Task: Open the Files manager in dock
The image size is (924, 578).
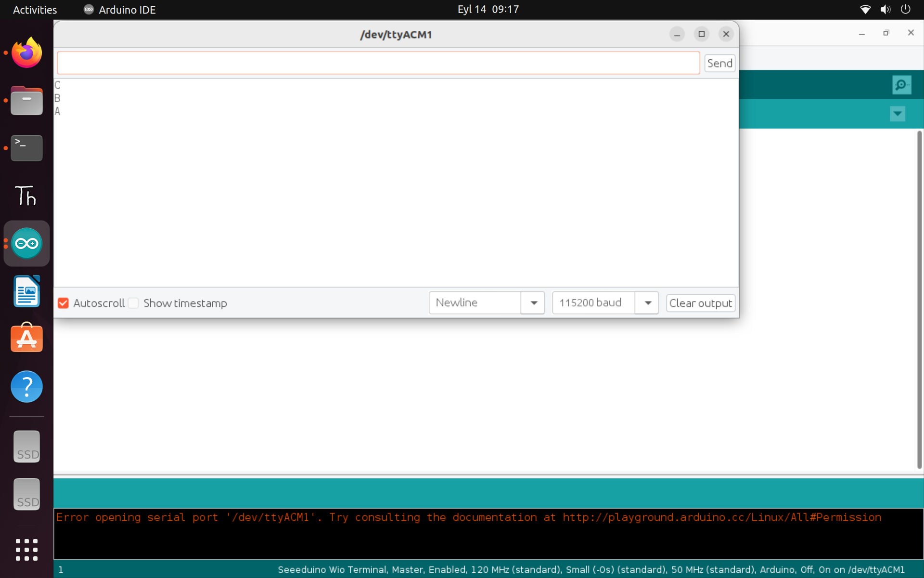Action: [x=26, y=101]
